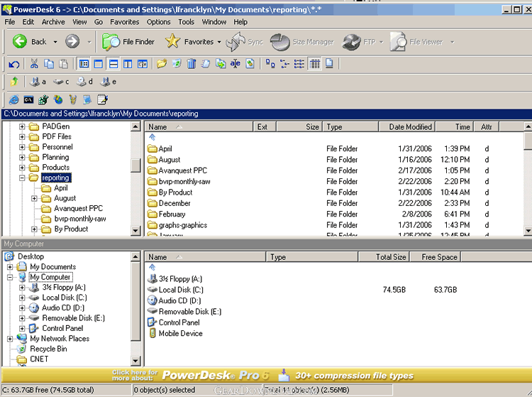
Task: Collapse the reporting folder tree node
Action: (x=22, y=178)
